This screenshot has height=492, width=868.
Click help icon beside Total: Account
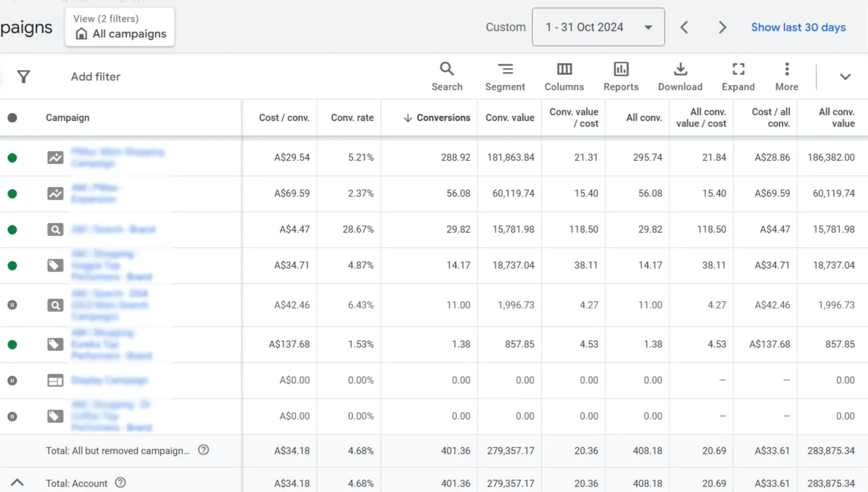(x=120, y=482)
